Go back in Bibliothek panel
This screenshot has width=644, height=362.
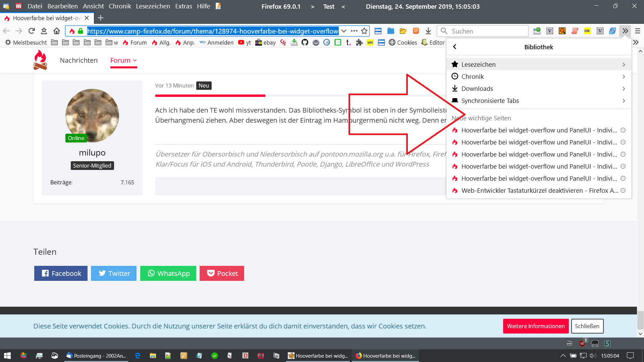click(455, 47)
